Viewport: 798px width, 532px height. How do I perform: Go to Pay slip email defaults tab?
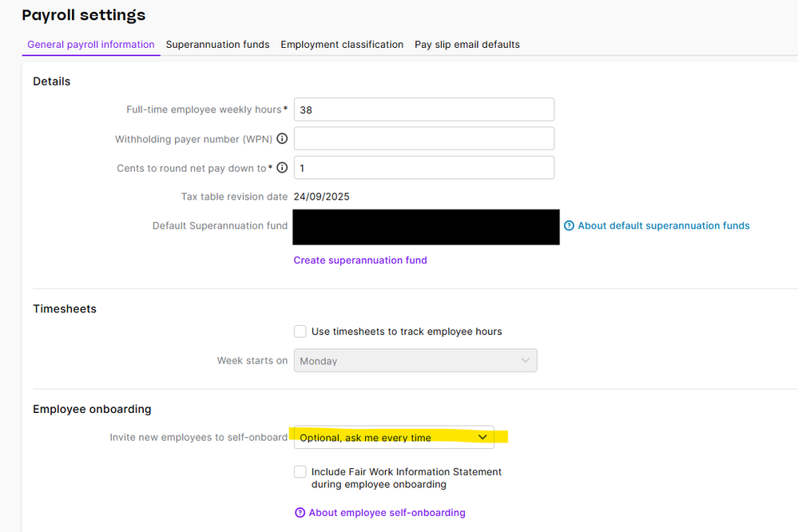[467, 45]
